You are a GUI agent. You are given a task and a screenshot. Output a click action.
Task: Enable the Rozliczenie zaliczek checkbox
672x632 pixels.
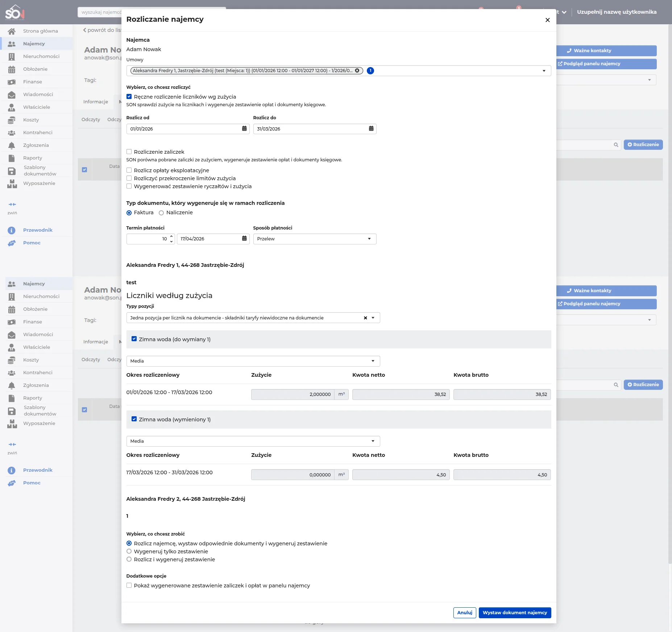tap(129, 152)
